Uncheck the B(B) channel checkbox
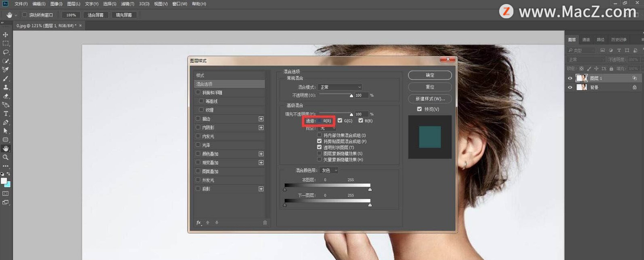Viewport: 644px width, 260px height. [x=360, y=120]
